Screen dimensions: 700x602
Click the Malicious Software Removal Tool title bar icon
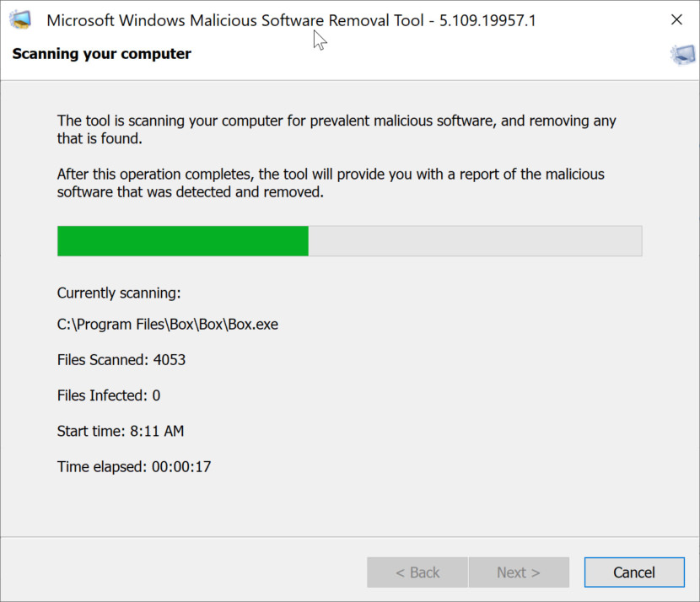coord(21,19)
